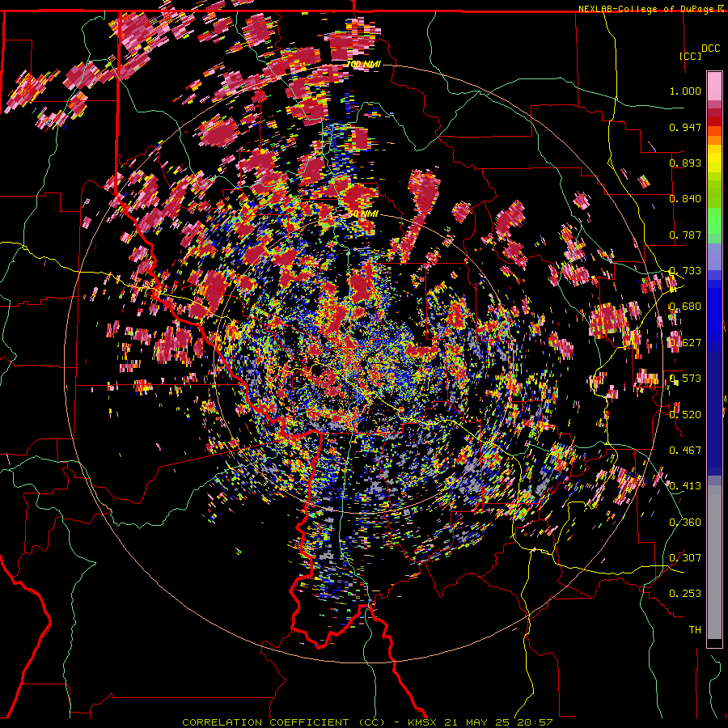Click the NEXLAB-College of DuPage label
The image size is (728, 728).
[x=651, y=9]
